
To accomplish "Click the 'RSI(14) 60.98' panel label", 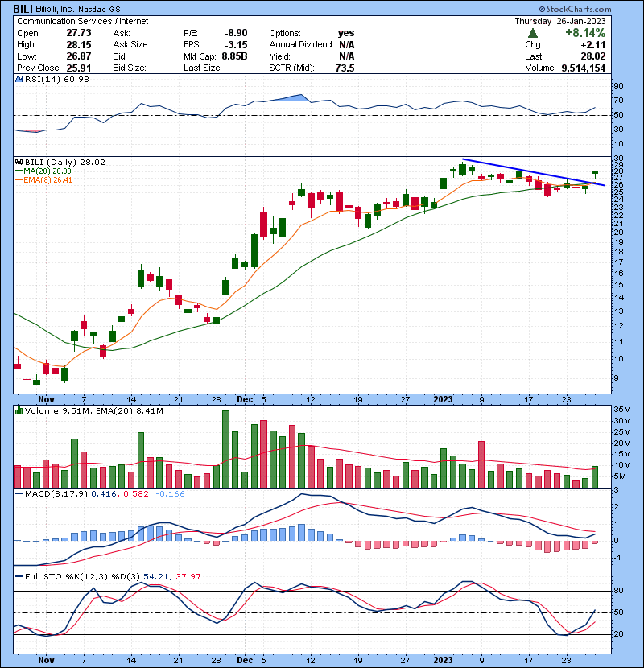I will click(57, 79).
